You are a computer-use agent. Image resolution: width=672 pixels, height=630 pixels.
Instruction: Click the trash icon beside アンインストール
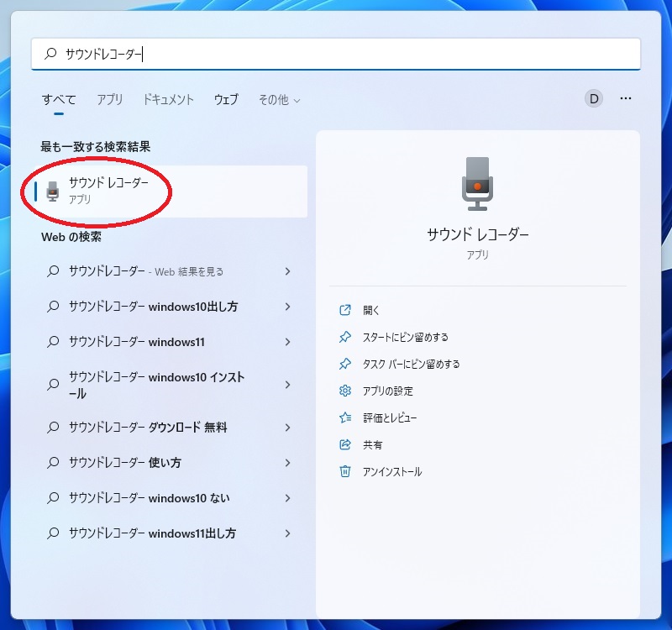[345, 471]
